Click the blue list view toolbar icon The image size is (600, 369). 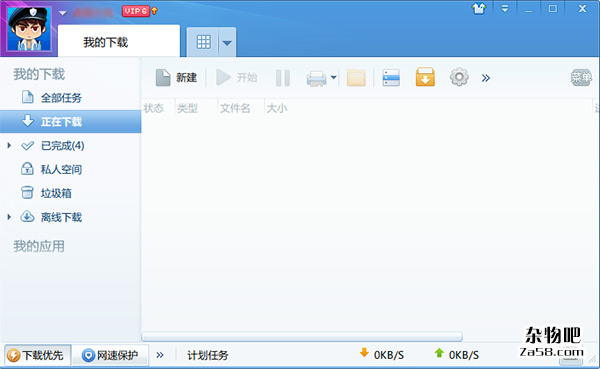tap(391, 78)
